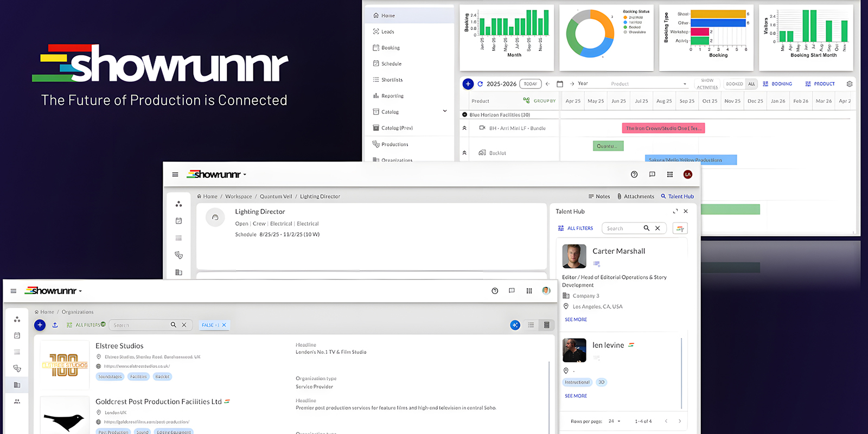This screenshot has width=868, height=434.
Task: Open hamburger menu in the Lighting Director window
Action: click(175, 175)
